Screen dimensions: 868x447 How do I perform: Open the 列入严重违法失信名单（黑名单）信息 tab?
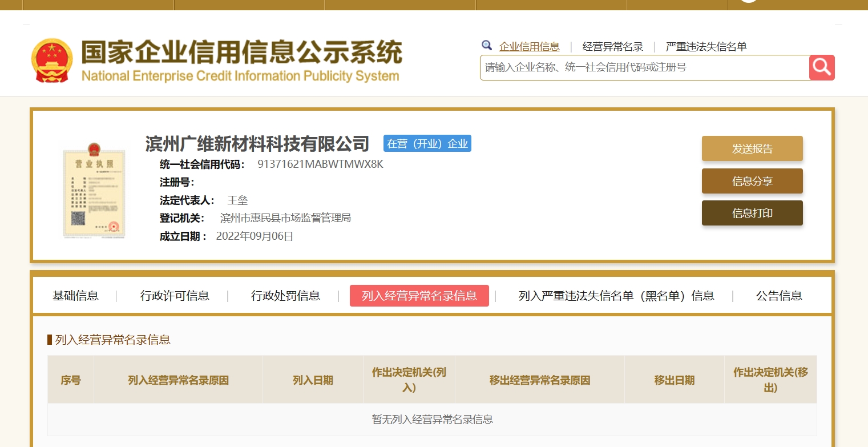(x=616, y=296)
